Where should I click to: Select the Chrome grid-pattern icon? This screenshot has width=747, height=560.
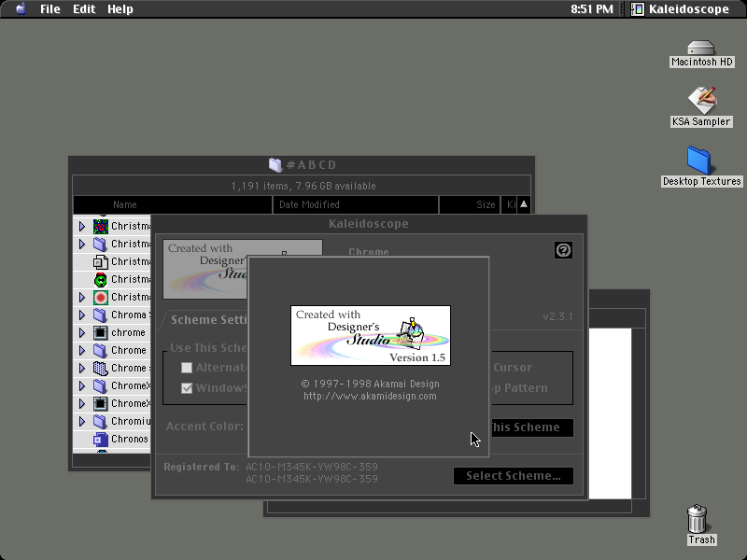101,368
